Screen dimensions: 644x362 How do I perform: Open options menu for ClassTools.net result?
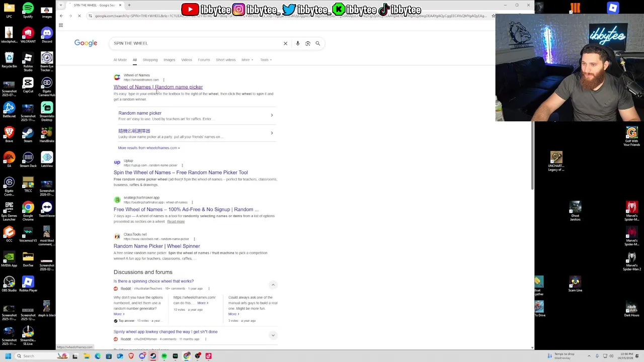click(x=194, y=239)
